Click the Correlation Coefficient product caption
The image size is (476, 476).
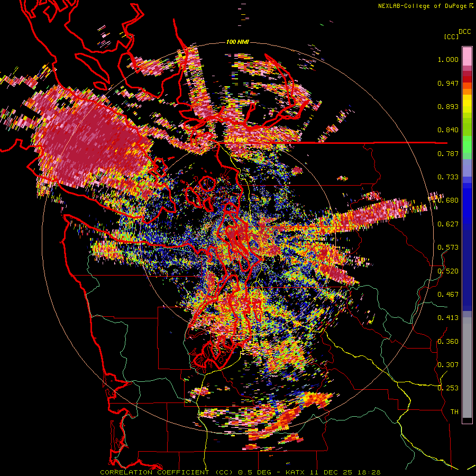pos(240,472)
